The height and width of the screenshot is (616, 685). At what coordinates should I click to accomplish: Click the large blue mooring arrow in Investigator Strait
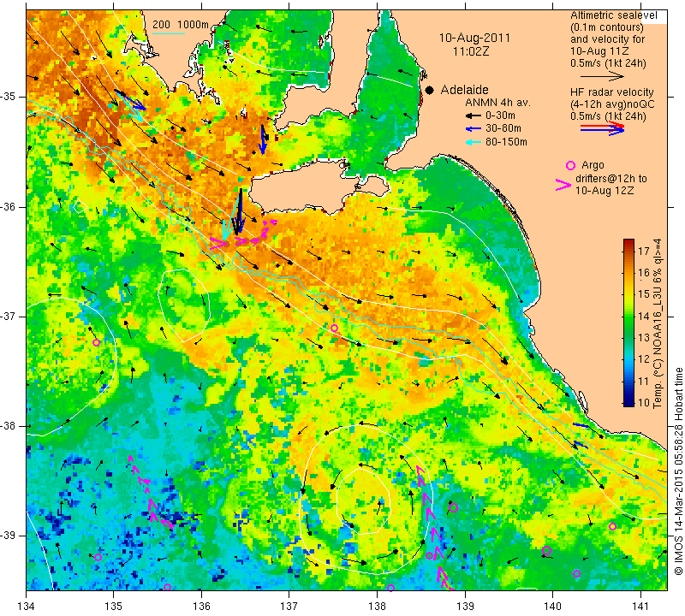[263, 139]
